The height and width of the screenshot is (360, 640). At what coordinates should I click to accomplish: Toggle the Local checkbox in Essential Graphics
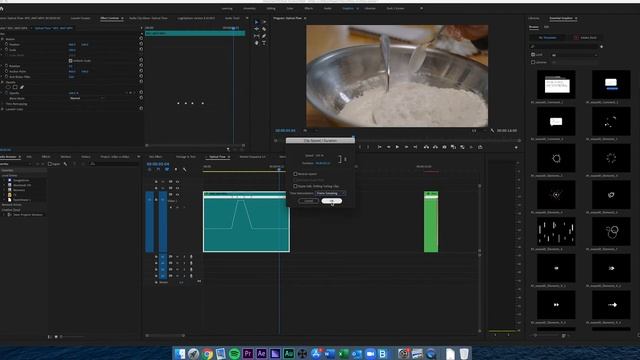click(x=533, y=55)
